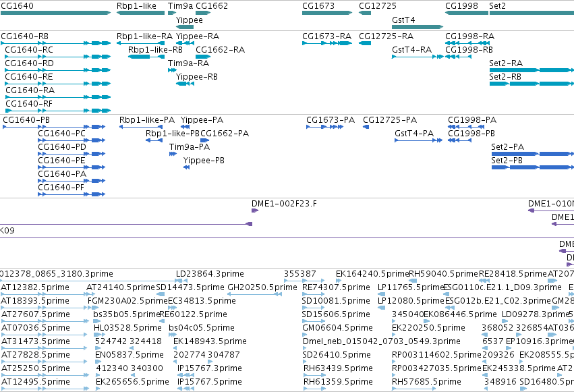This screenshot has width=574, height=392.
Task: Select transcript Yippee-RA
Action: pos(185,43)
